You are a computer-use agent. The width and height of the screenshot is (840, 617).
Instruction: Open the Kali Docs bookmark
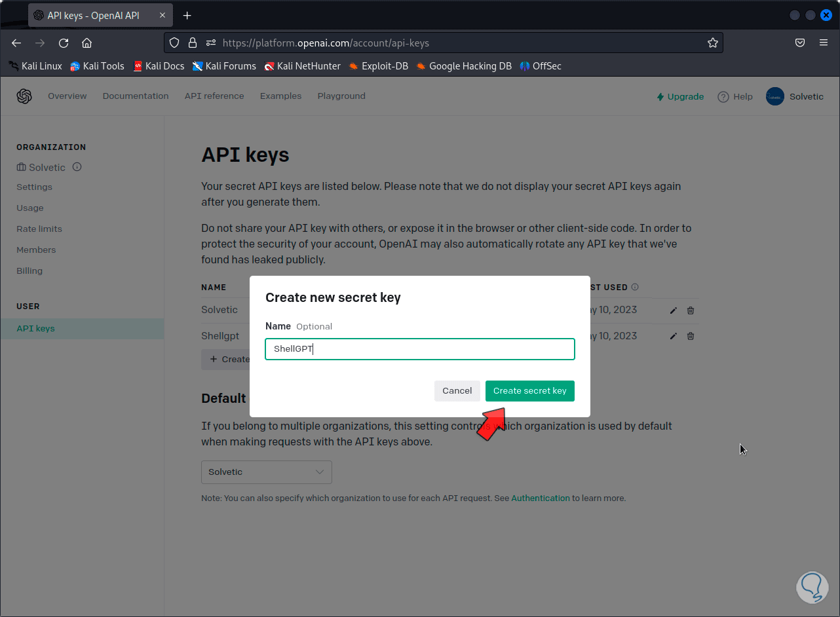coord(159,66)
